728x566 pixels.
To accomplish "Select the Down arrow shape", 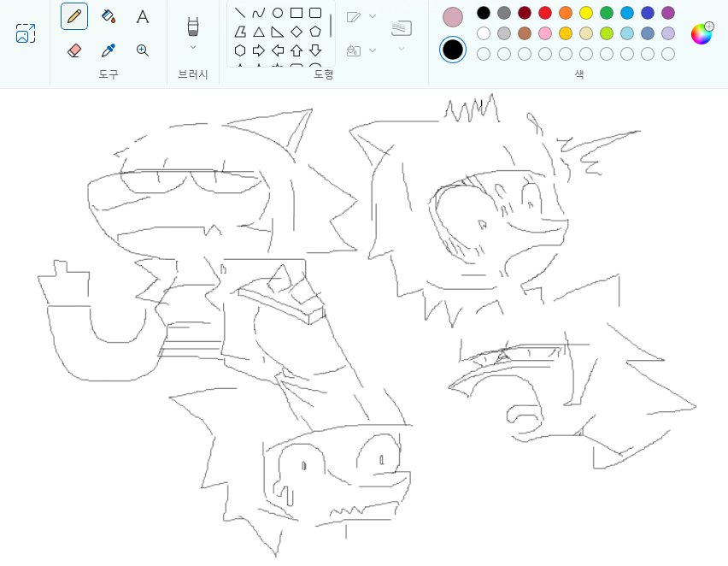I will [x=315, y=50].
